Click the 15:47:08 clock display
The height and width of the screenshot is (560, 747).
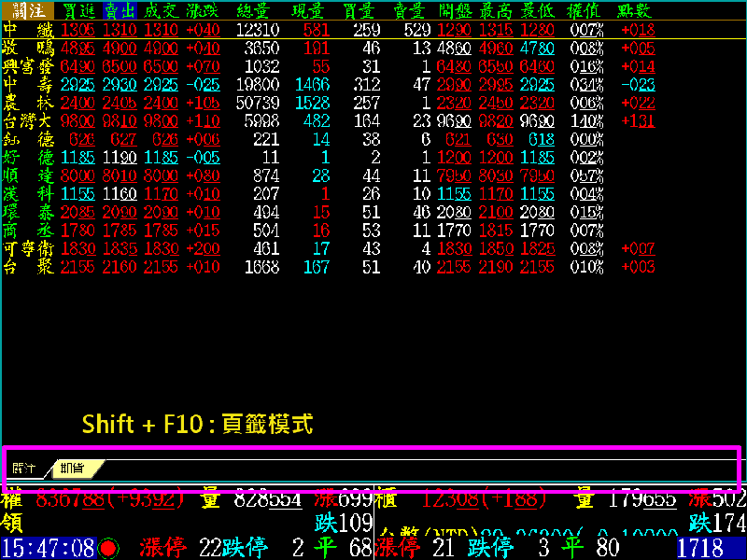(x=47, y=548)
